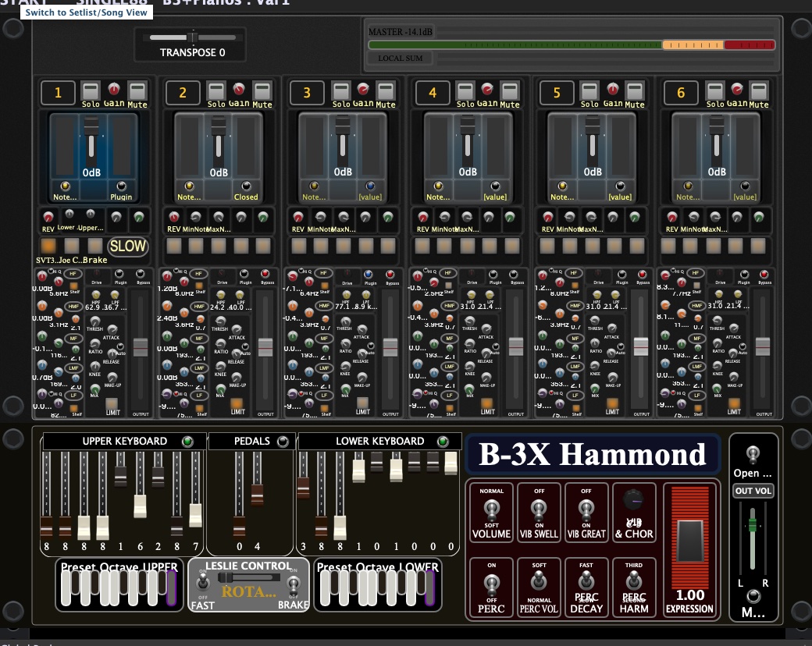Flip the Vib Great switch

click(x=586, y=509)
